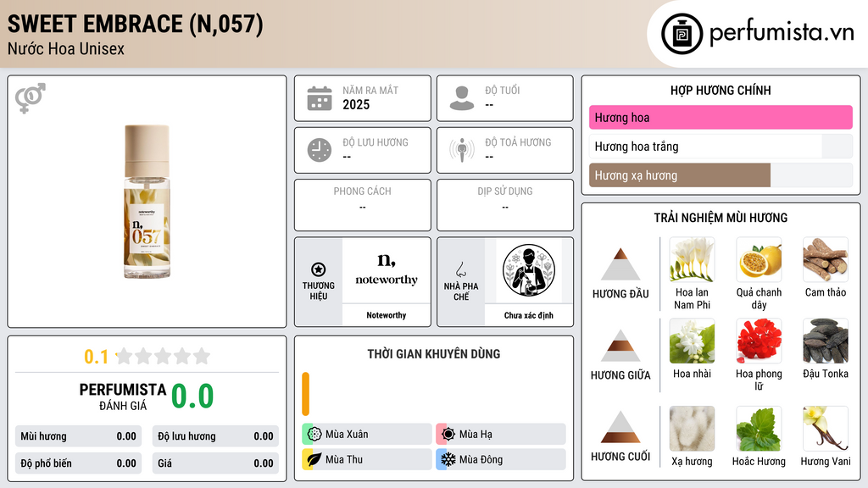
Task: Click the Hợp hương chính heading
Action: [x=721, y=90]
